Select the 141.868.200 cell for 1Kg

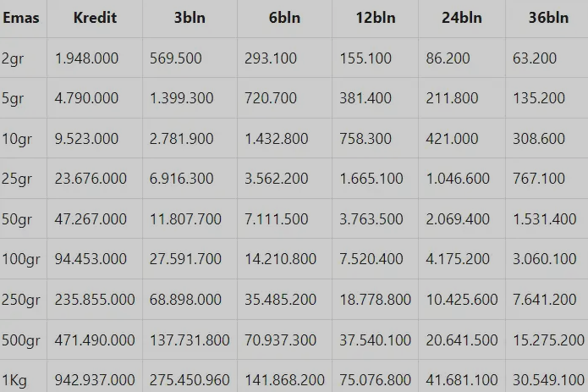(284, 379)
